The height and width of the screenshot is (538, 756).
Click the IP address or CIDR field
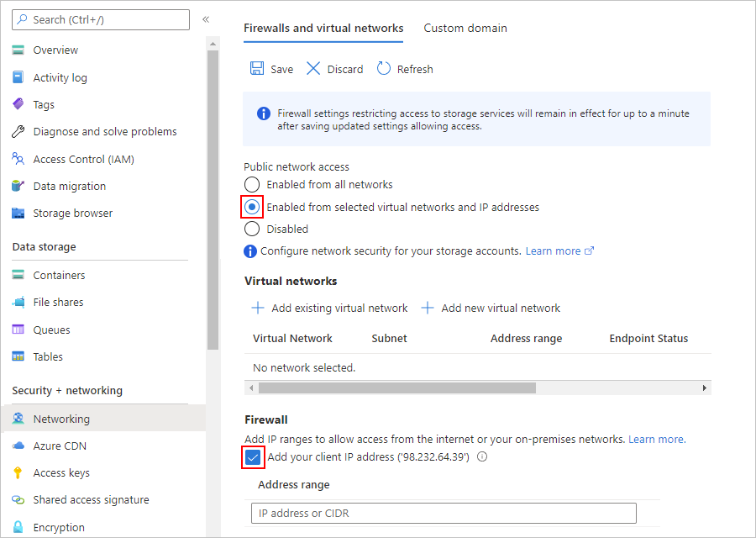coord(444,513)
